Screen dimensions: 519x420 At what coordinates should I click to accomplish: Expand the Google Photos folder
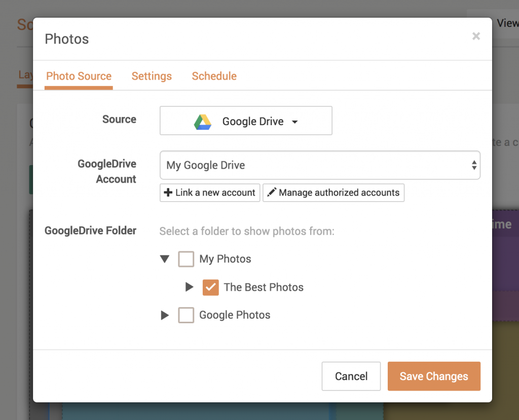point(165,315)
